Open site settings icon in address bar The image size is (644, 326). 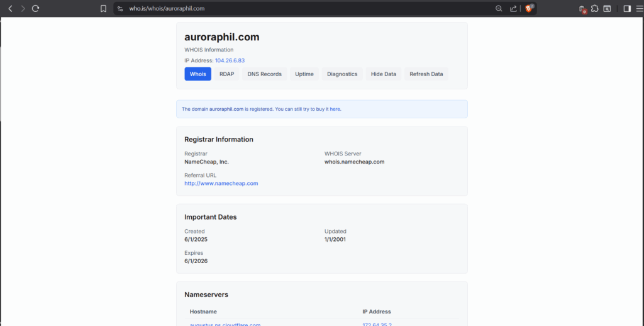point(120,8)
